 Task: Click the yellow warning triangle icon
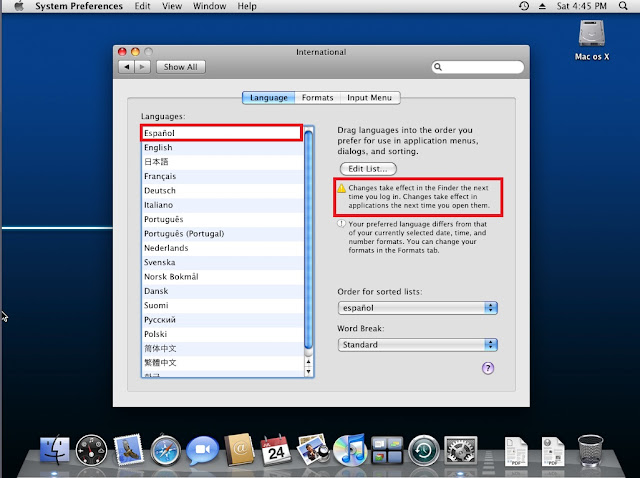[341, 188]
